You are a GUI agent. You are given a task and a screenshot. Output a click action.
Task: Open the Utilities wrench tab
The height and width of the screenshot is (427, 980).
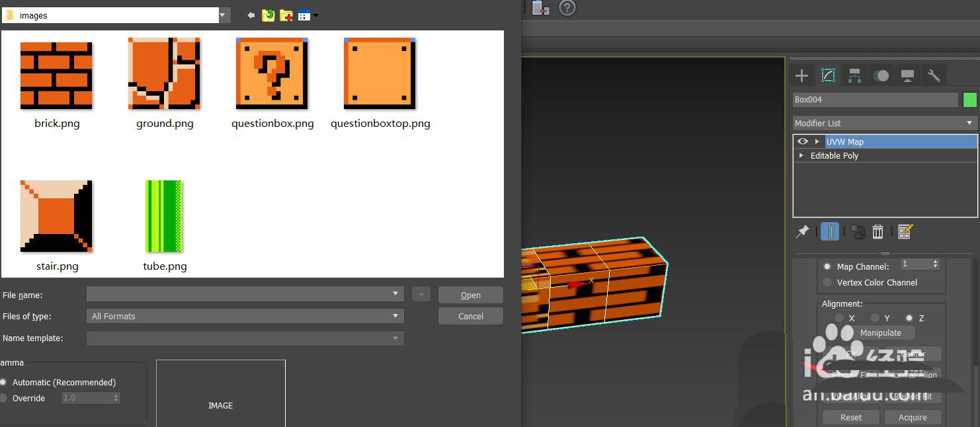[x=934, y=75]
